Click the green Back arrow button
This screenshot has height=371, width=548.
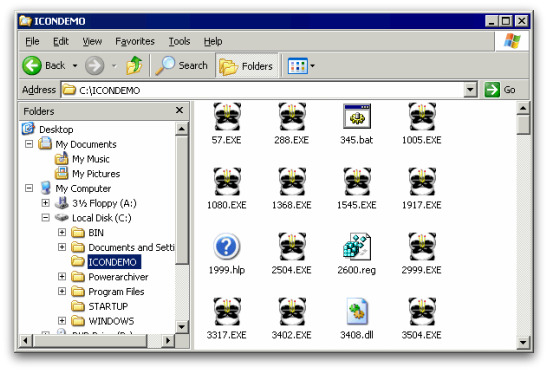coord(32,65)
